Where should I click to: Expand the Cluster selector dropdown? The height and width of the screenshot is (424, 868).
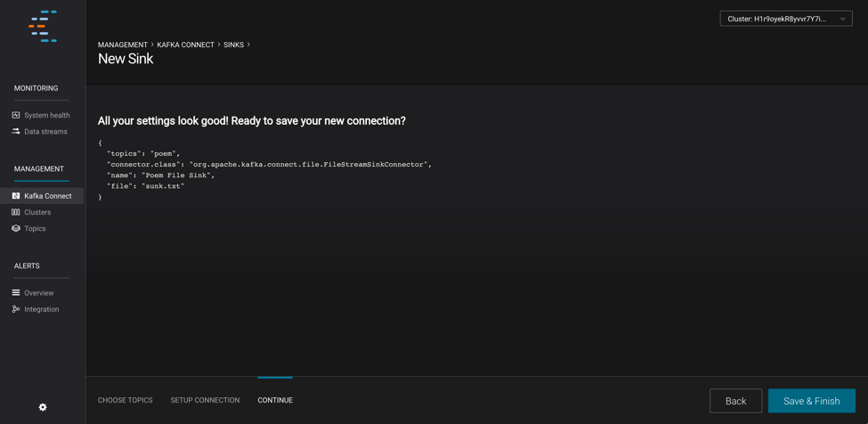click(x=786, y=19)
